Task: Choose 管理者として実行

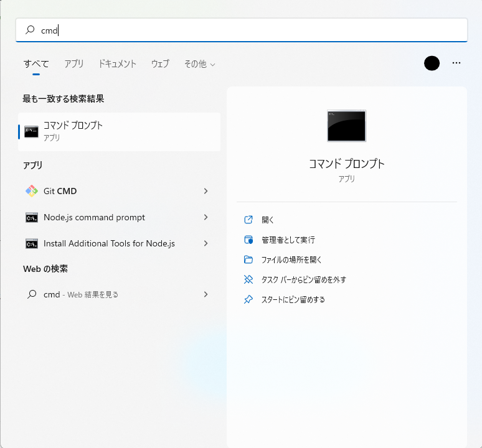Action: [x=288, y=240]
